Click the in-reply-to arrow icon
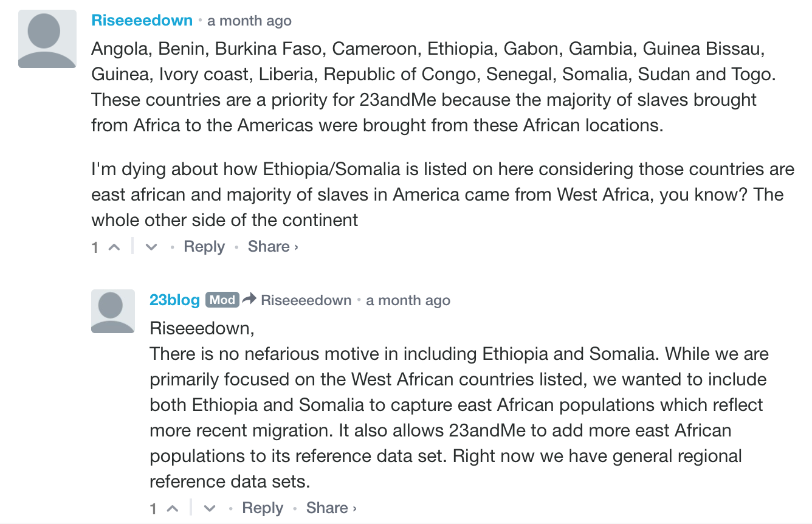This screenshot has width=812, height=524. click(249, 300)
